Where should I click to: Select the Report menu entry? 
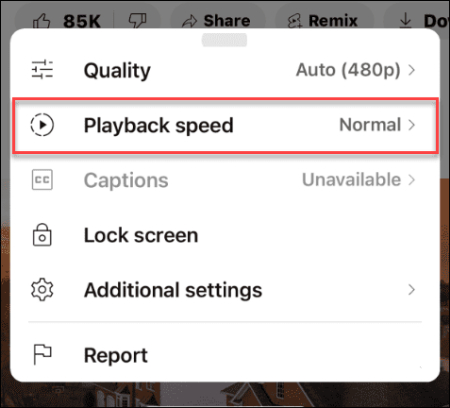(x=225, y=355)
